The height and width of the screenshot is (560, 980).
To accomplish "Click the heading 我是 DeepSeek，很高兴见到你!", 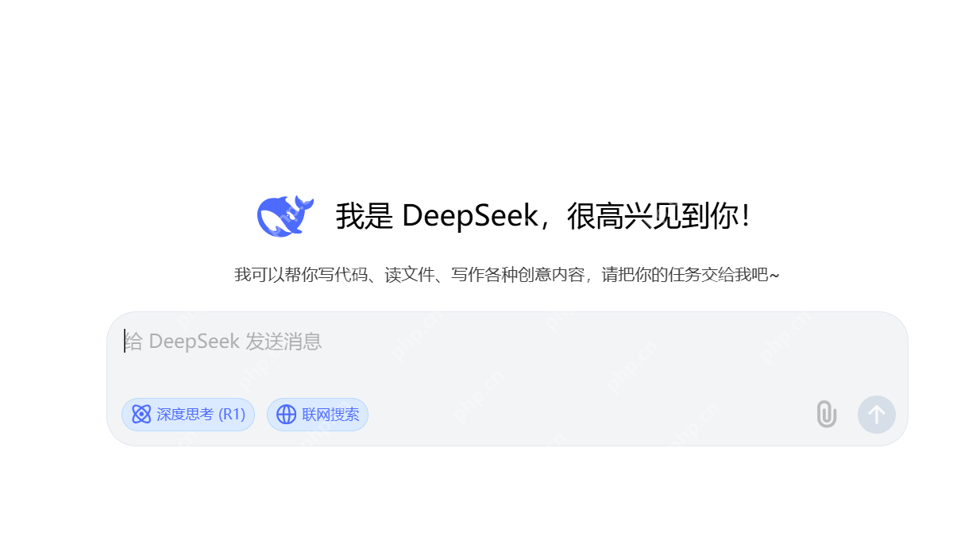I will 542,216.
